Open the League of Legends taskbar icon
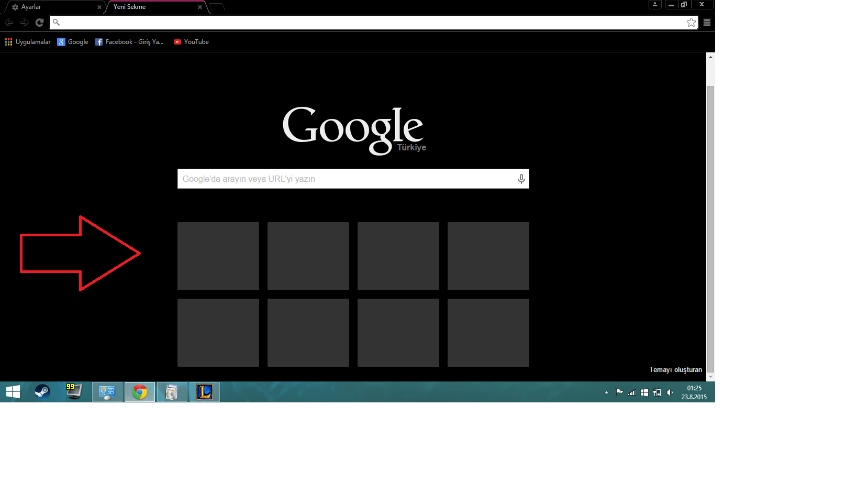The width and height of the screenshot is (868, 503). 205,392
